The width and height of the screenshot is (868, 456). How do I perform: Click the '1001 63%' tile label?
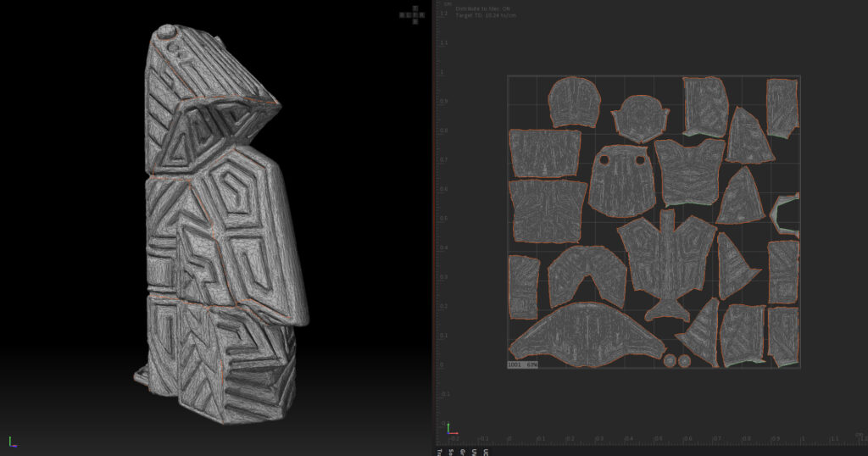pyautogui.click(x=522, y=364)
